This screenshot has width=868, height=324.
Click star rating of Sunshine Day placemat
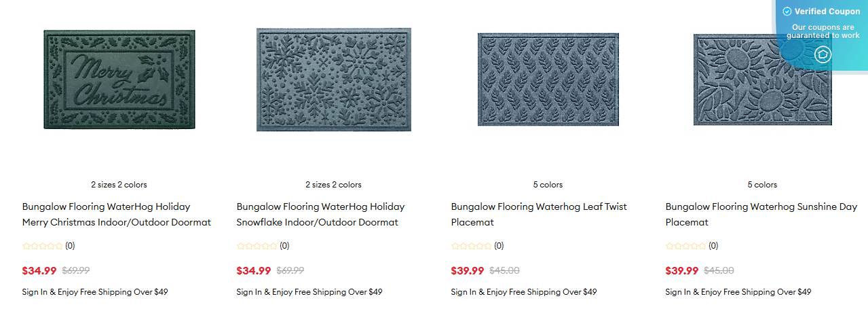point(686,246)
